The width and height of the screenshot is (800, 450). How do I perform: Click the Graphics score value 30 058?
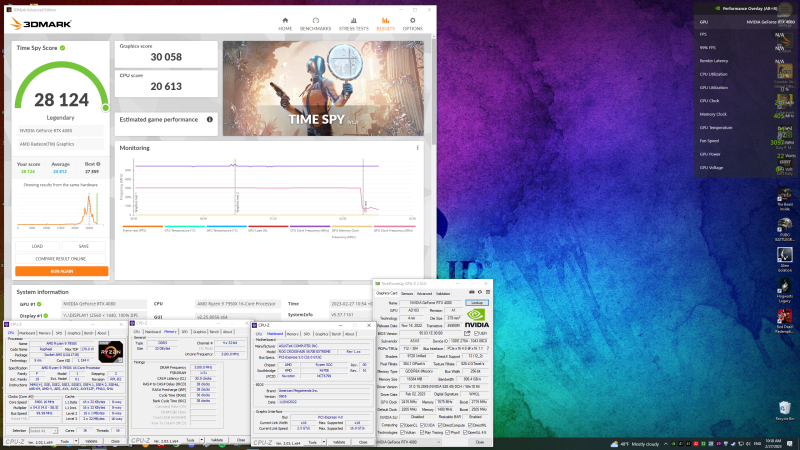click(x=166, y=57)
